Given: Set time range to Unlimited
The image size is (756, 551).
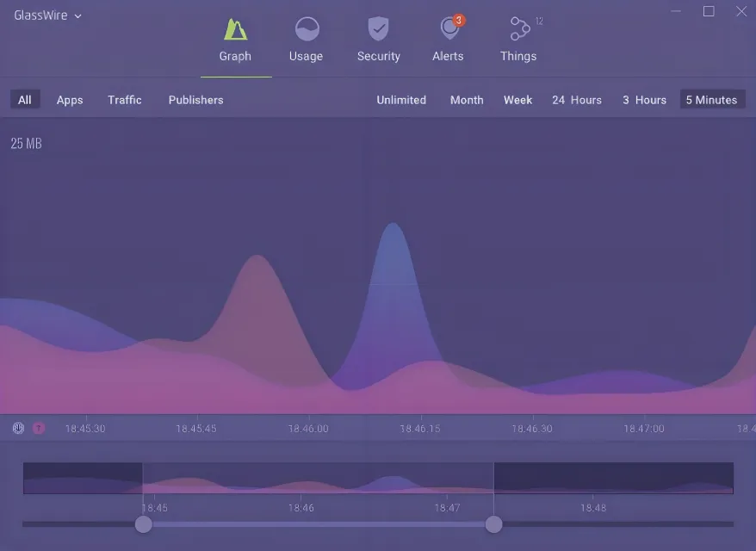Looking at the screenshot, I should pyautogui.click(x=401, y=100).
